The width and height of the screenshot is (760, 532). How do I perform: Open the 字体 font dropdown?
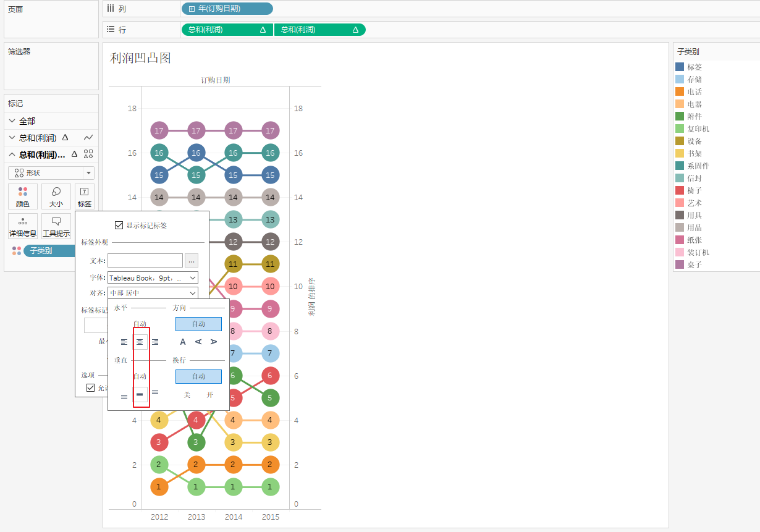coord(153,278)
